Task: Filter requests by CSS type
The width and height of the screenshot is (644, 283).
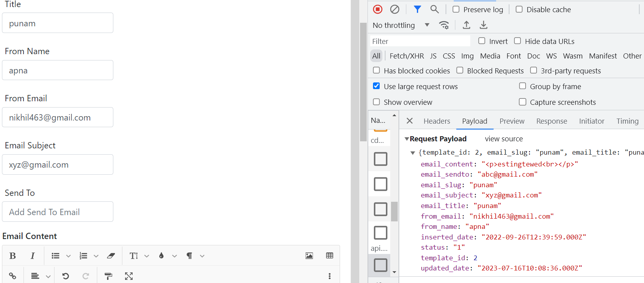Action: coord(449,56)
